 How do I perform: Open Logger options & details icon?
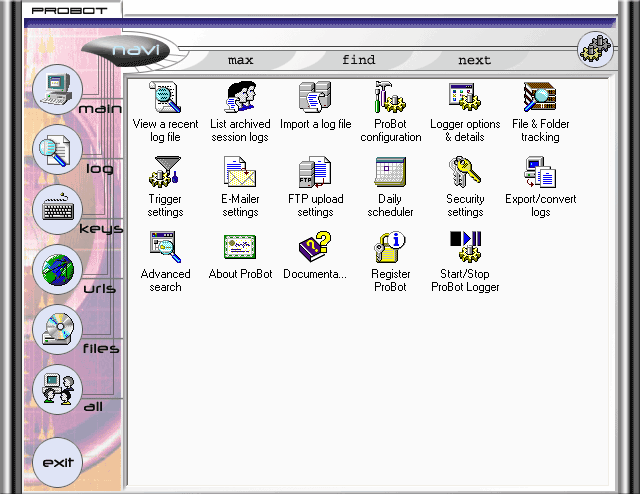point(465,97)
